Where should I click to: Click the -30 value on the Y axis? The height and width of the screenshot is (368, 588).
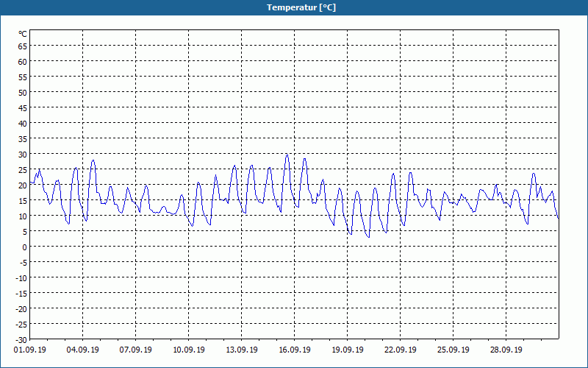21,340
